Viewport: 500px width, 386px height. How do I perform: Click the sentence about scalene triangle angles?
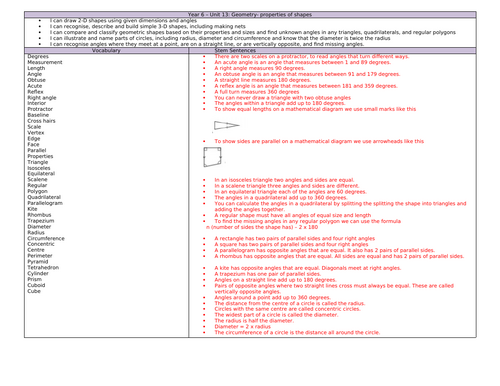287,186
